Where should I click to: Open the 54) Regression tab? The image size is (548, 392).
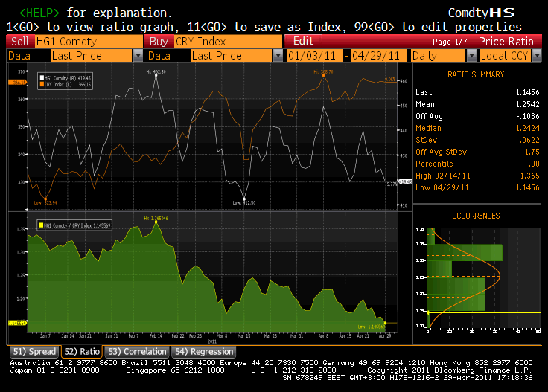(x=204, y=352)
